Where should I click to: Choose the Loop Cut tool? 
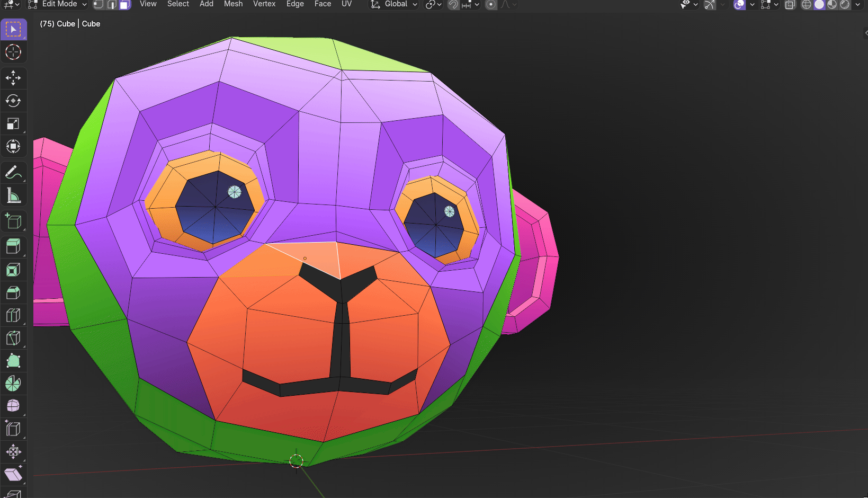(x=13, y=315)
